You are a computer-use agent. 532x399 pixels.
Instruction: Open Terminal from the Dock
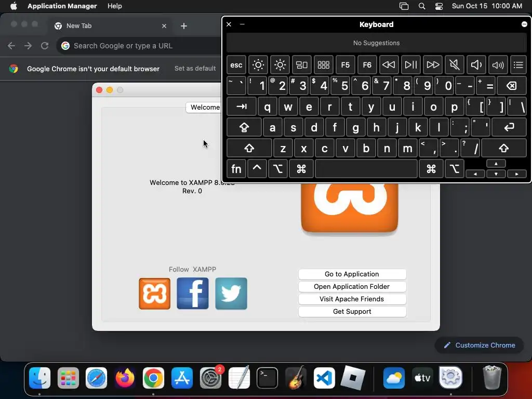[x=267, y=378]
